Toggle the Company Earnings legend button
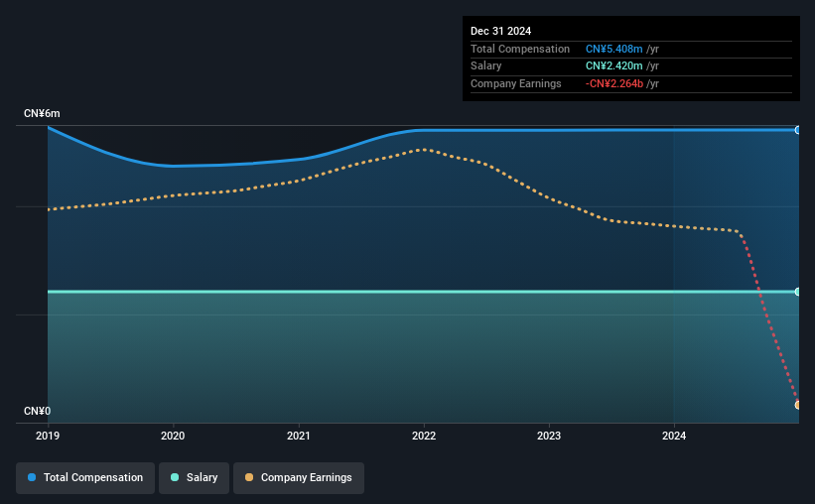The width and height of the screenshot is (815, 504). click(x=299, y=478)
